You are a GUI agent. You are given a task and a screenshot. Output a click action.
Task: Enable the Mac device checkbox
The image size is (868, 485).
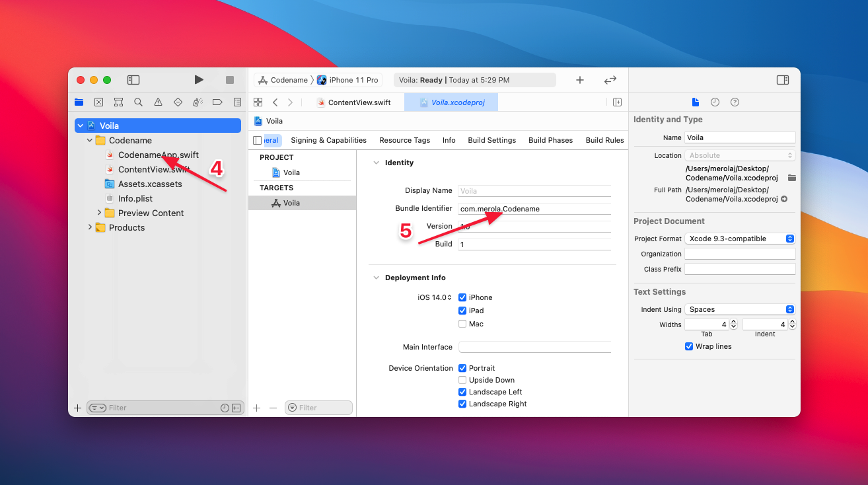[462, 324]
